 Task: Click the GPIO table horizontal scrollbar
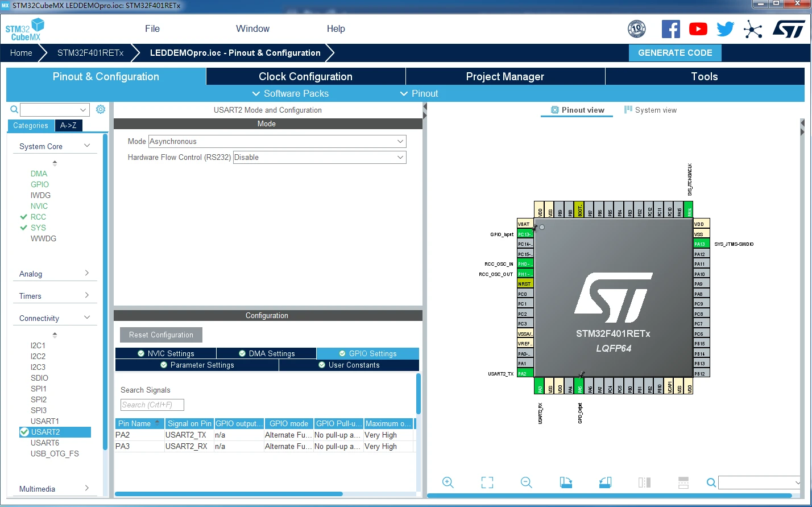click(229, 494)
